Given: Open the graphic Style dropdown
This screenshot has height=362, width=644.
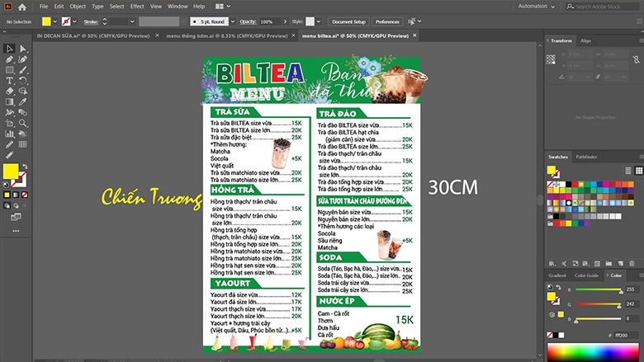Looking at the screenshot, I should [319, 21].
